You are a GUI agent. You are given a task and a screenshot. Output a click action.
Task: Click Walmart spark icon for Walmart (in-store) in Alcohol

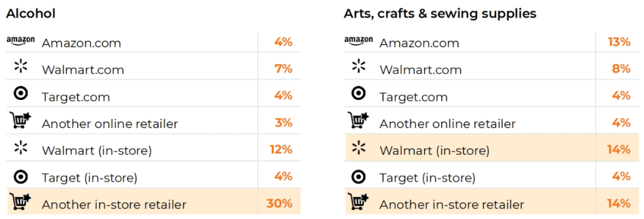tap(20, 148)
